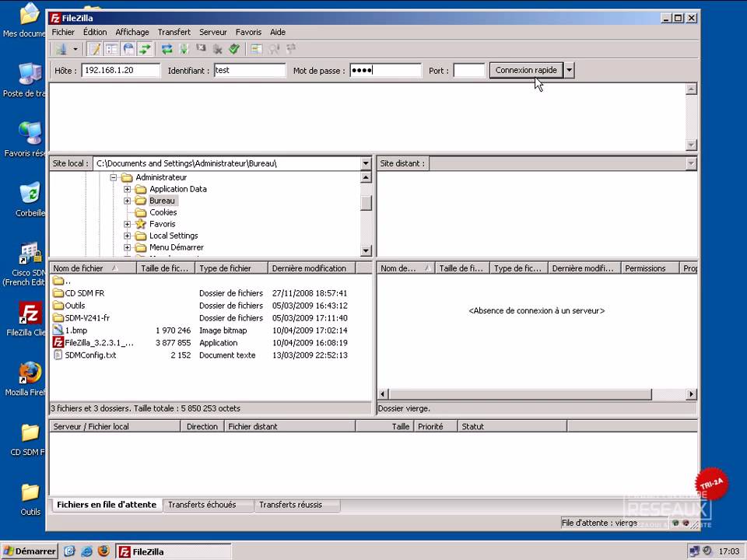The height and width of the screenshot is (560, 747).
Task: Expand the Bureau tree node
Action: pos(127,201)
